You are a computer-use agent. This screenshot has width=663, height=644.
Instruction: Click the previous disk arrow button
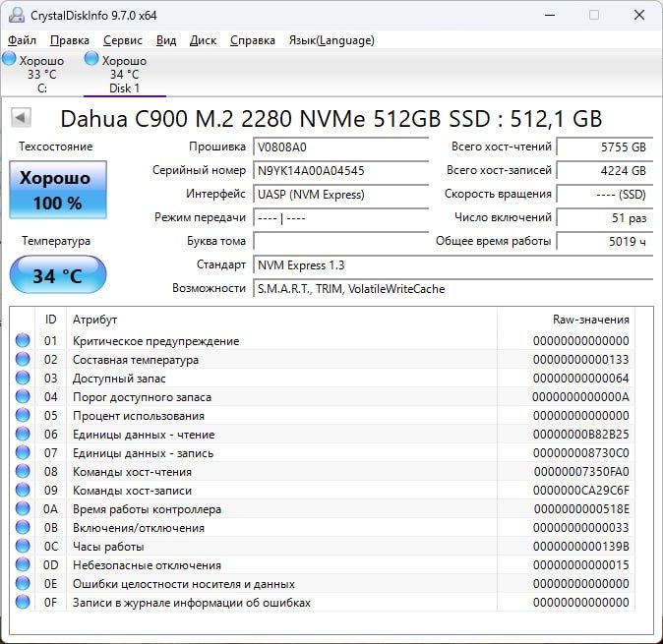(x=21, y=118)
